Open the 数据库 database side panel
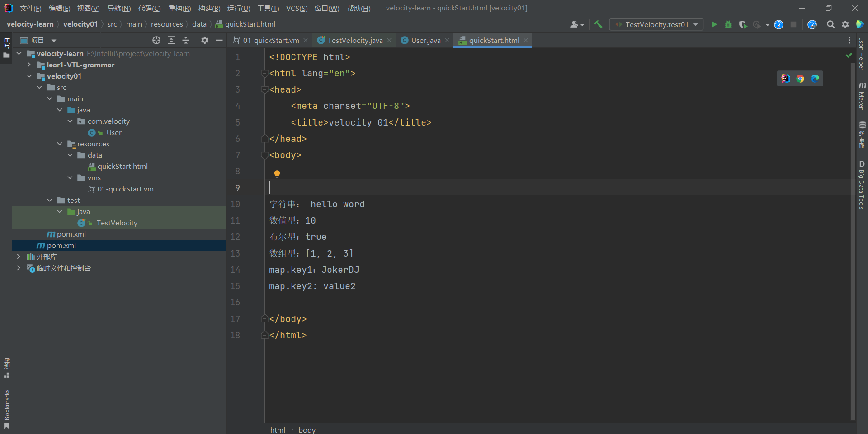Screen dimensions: 868x434 point(862,135)
